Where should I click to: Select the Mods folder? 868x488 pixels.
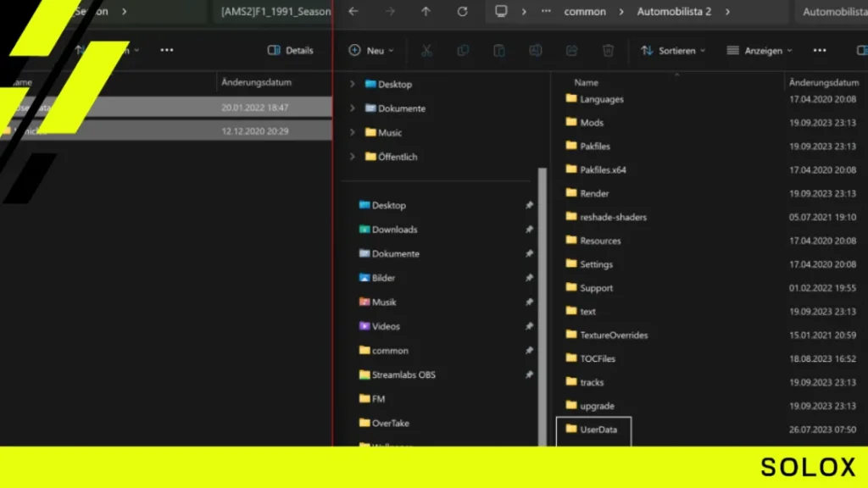[585, 122]
